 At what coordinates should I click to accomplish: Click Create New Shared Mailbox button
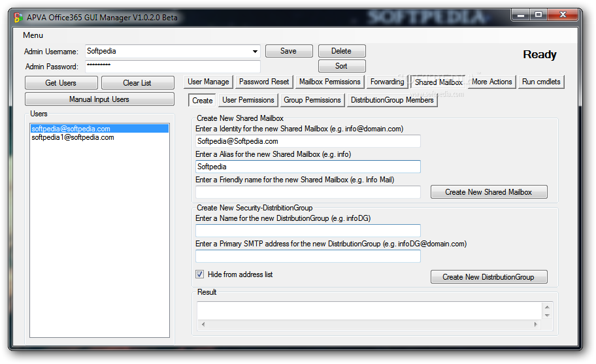(489, 192)
